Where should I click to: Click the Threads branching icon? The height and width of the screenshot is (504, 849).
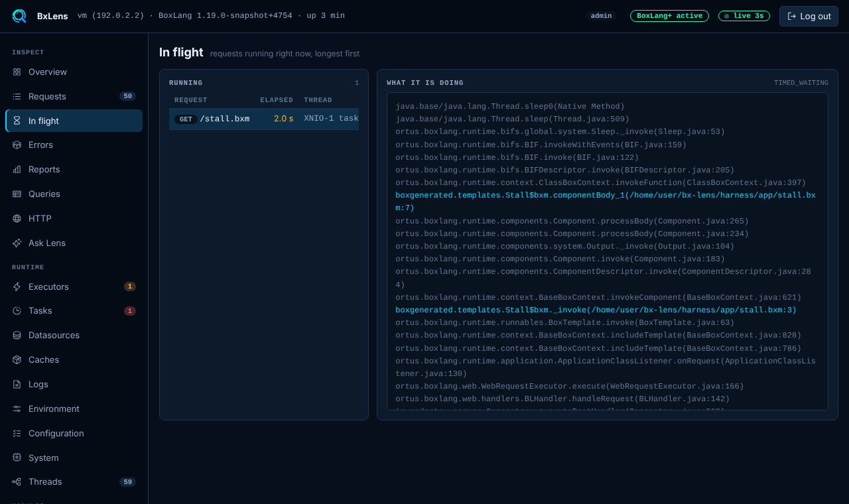tap(17, 481)
